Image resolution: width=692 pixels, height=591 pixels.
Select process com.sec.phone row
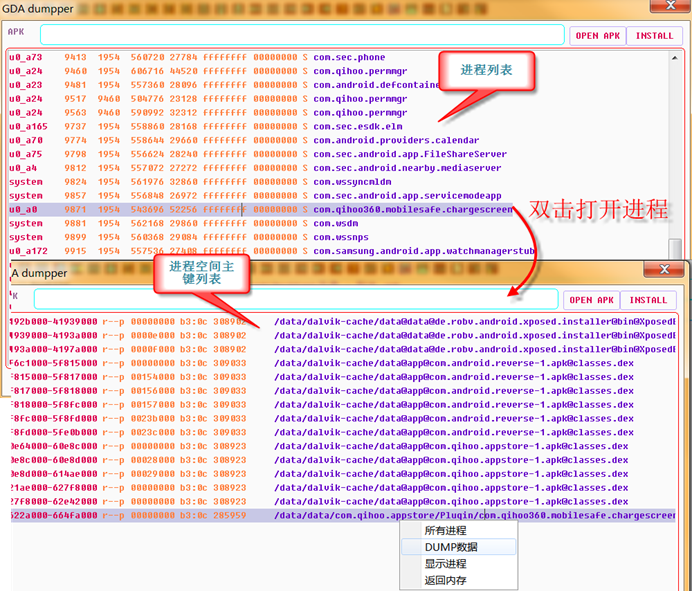[338, 57]
